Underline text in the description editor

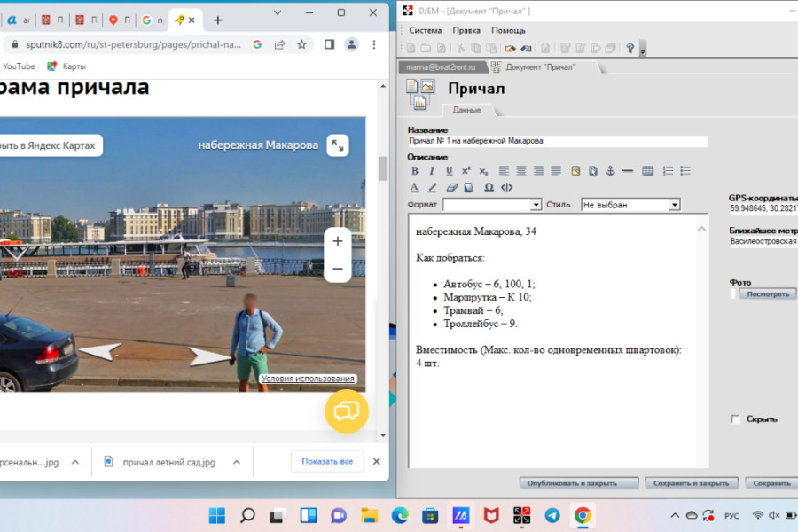pyautogui.click(x=449, y=171)
